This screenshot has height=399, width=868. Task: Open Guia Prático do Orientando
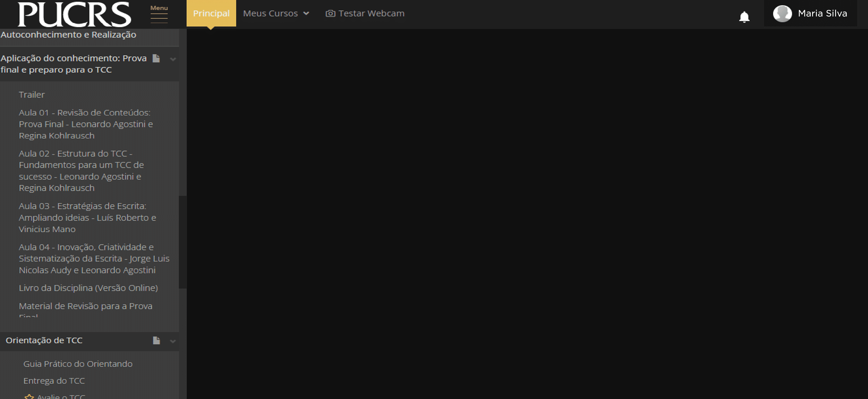pos(78,364)
